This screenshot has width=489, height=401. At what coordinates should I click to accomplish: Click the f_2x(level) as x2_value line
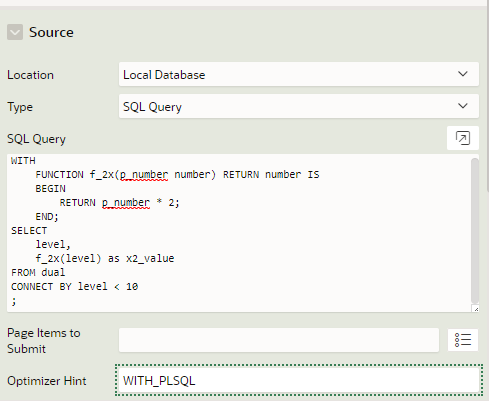click(x=105, y=259)
